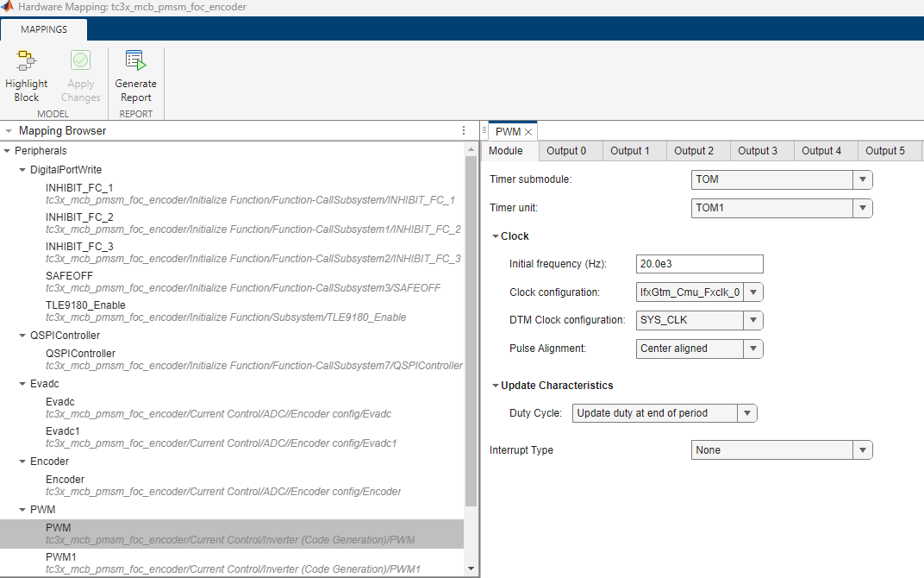Click the Mapping Browser vertical scrollbar thumb

471,331
